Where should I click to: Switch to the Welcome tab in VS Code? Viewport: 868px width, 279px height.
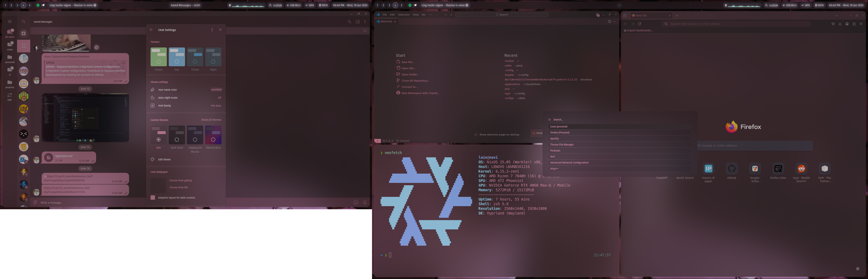click(x=386, y=21)
